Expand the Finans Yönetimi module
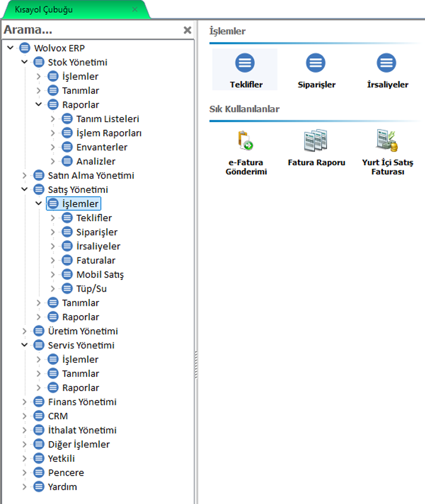 tap(24, 402)
